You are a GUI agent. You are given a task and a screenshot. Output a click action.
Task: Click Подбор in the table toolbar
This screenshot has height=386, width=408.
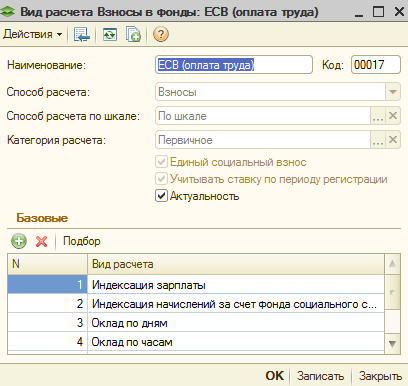tap(82, 241)
